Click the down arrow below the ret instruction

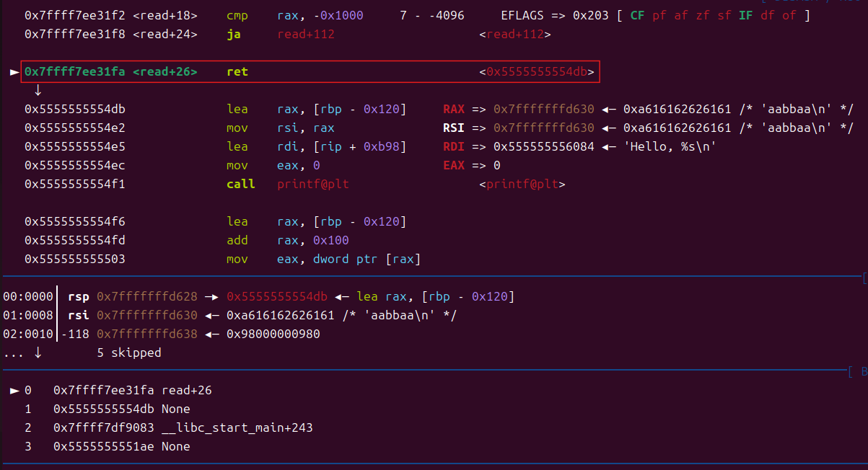38,90
